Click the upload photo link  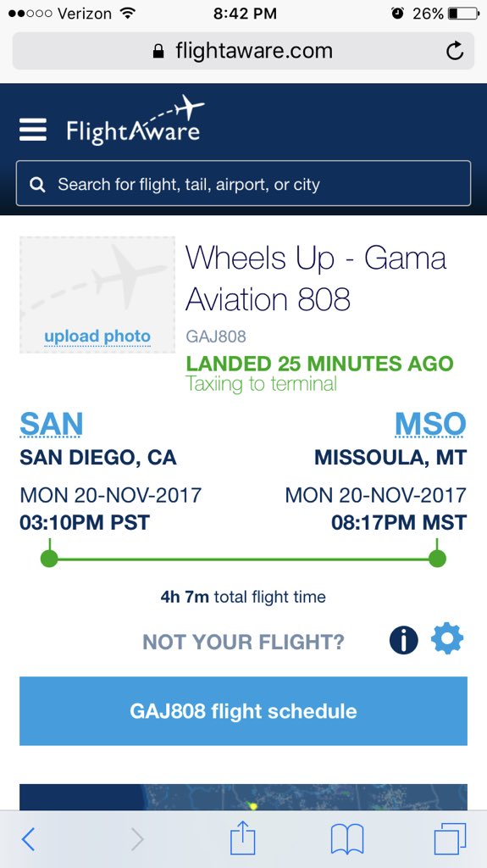pos(97,336)
